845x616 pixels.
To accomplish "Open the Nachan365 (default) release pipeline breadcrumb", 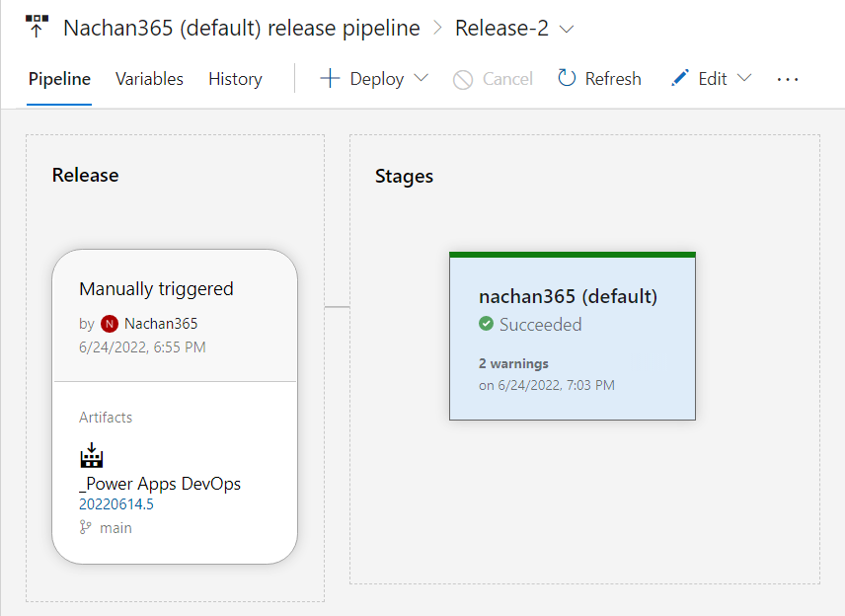I will tap(241, 28).
